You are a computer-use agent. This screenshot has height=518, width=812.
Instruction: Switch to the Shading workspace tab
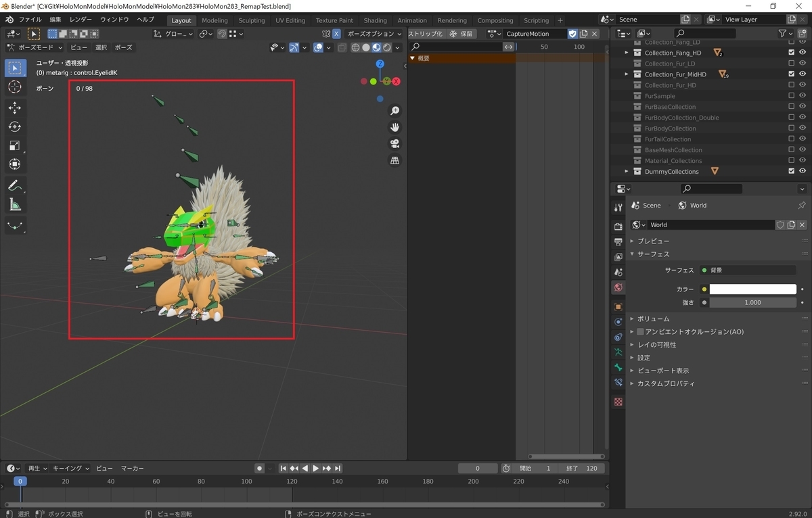click(375, 20)
